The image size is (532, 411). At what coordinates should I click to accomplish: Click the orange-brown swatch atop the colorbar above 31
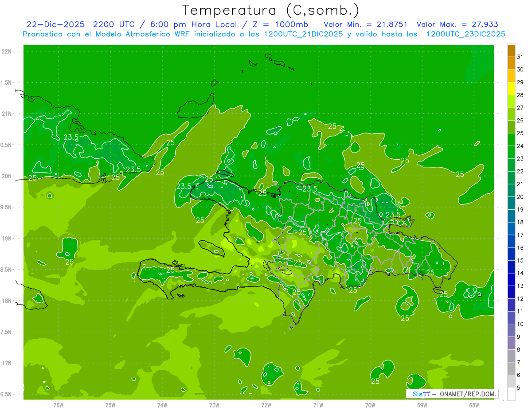tap(511, 51)
